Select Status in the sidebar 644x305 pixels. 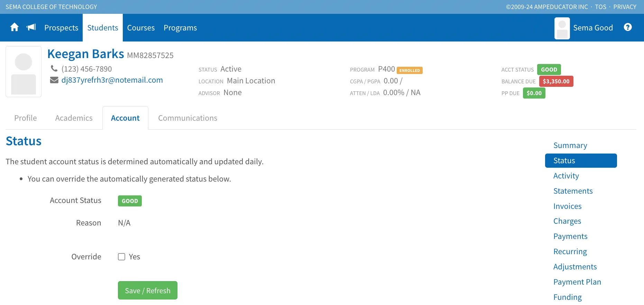click(581, 160)
